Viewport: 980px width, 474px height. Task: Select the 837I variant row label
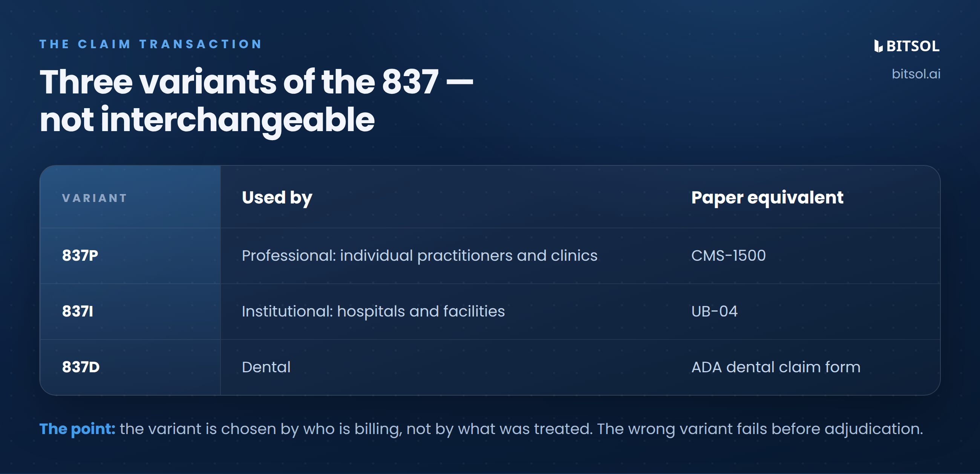(78, 311)
